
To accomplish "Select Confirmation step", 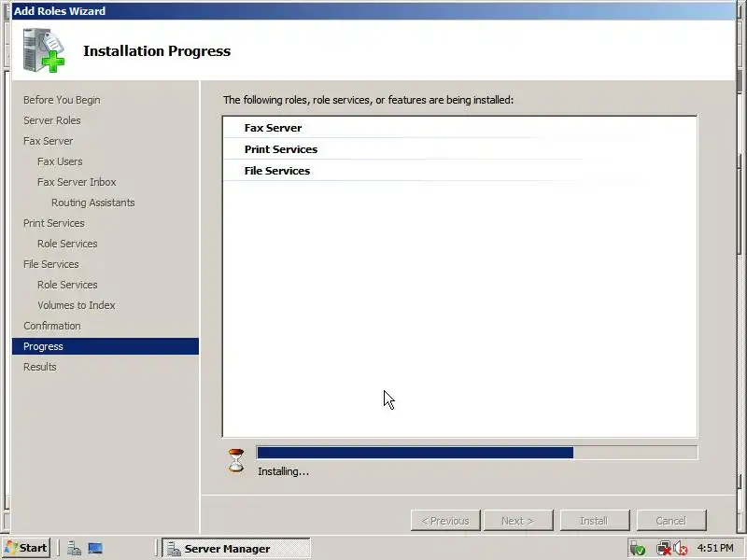I will pyautogui.click(x=52, y=326).
